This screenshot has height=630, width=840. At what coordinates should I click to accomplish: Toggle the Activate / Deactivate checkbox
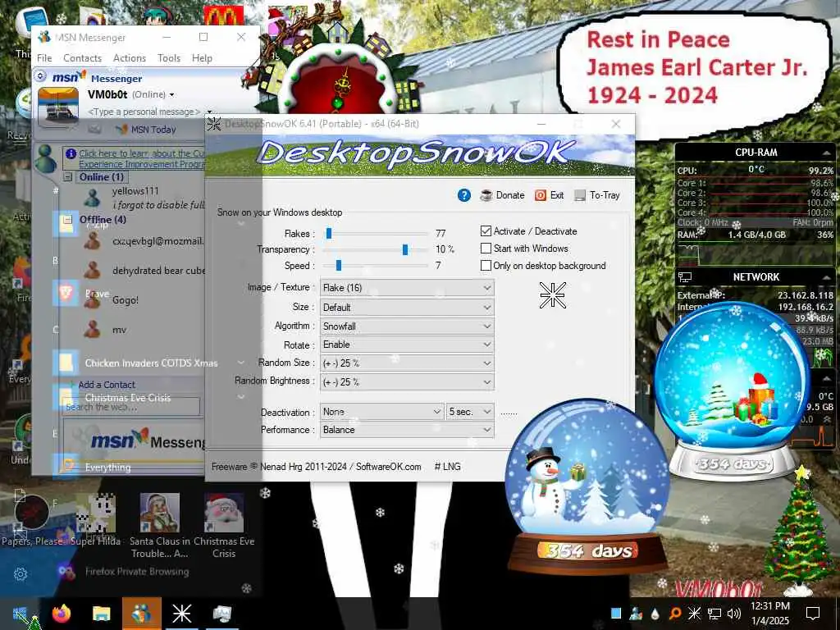click(486, 231)
